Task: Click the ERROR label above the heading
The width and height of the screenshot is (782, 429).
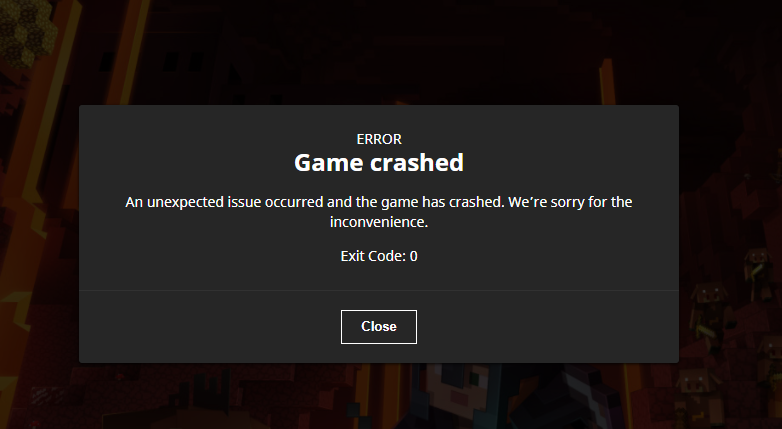Action: point(379,139)
